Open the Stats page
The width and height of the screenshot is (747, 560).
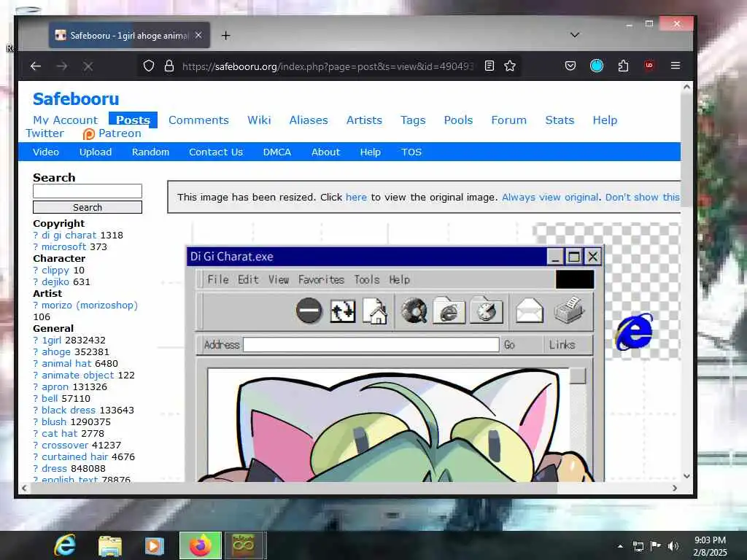pyautogui.click(x=560, y=120)
